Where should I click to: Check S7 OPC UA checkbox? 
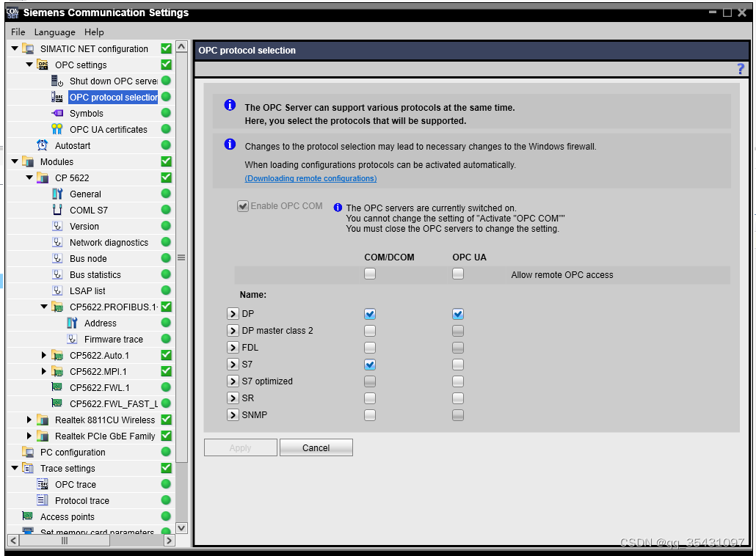tap(458, 365)
